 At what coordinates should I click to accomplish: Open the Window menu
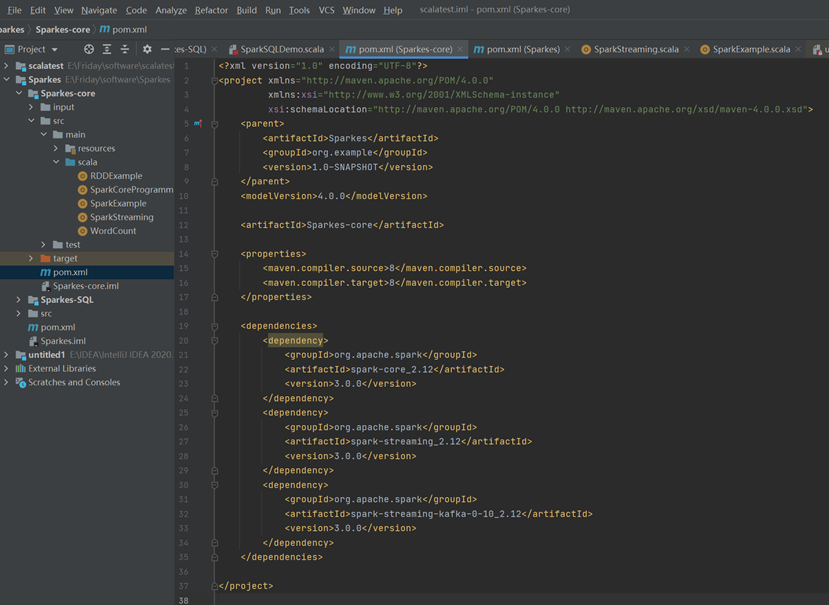358,10
